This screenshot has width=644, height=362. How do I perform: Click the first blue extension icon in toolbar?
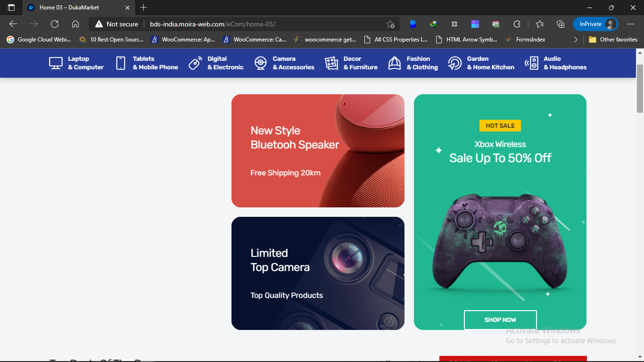tap(413, 24)
